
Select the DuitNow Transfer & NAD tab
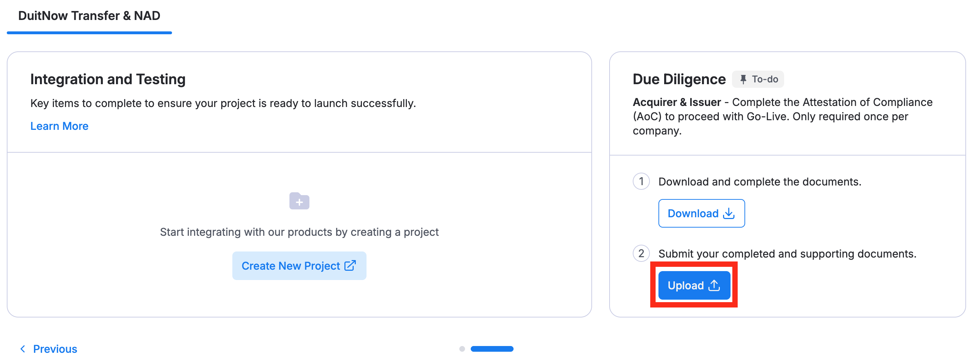coord(89,16)
